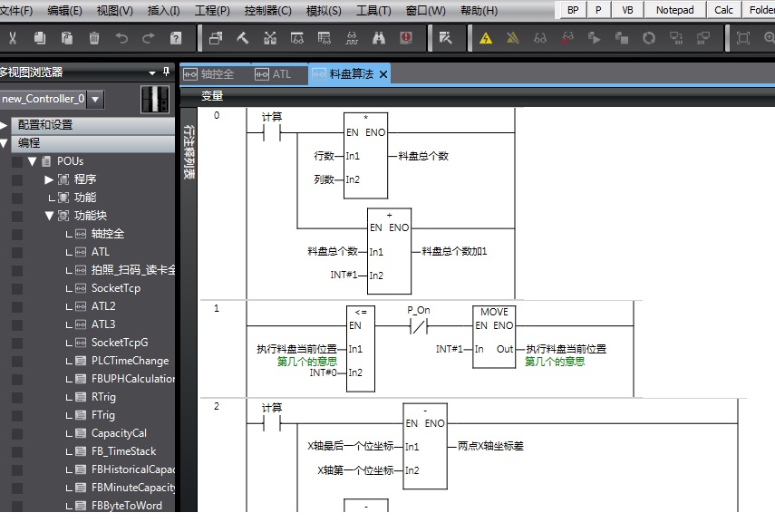Click the zoom fit frame icon
The width and height of the screenshot is (775, 532).
pos(743,38)
